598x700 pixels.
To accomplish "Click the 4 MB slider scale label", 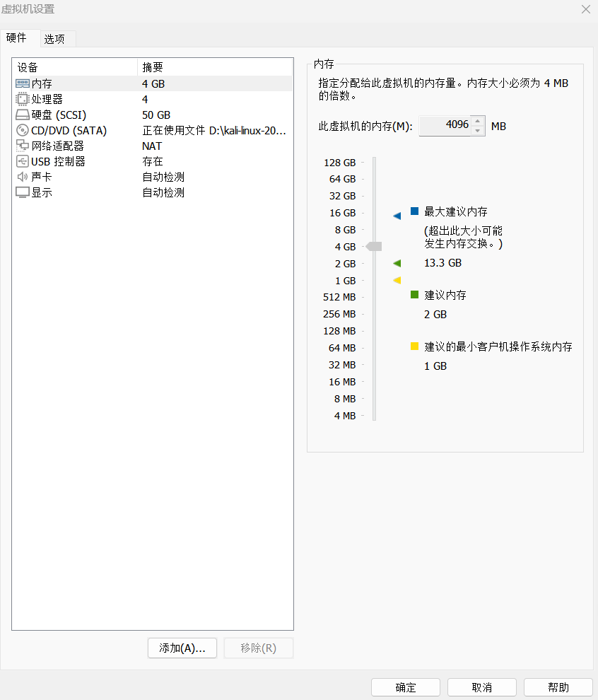I will pos(344,416).
